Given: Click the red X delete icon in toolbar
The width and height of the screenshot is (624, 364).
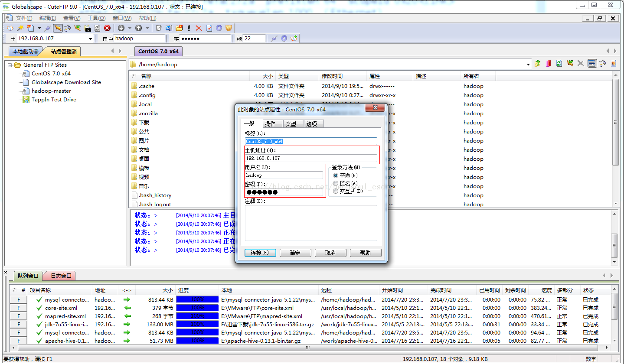Looking at the screenshot, I should pyautogui.click(x=199, y=28).
